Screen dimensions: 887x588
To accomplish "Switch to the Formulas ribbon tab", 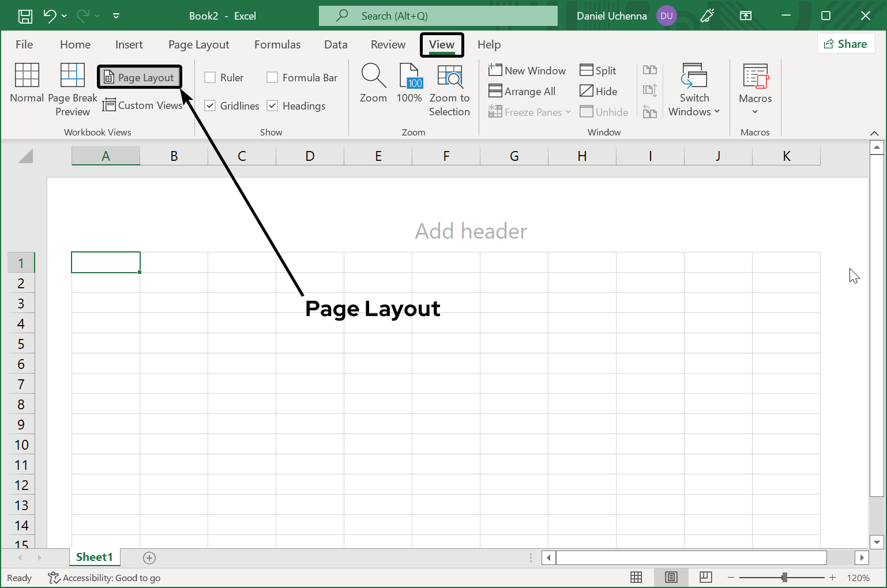I will tap(277, 44).
